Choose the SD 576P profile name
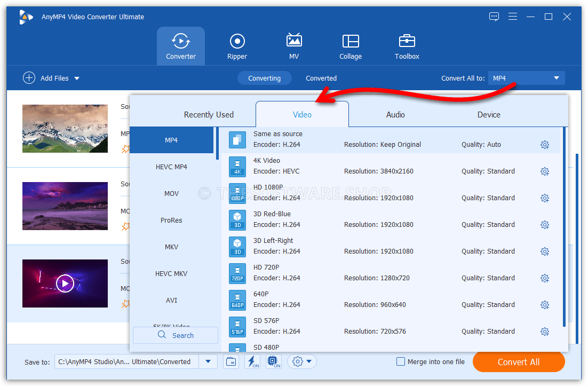Viewport: 588px width, 386px height. [x=266, y=320]
